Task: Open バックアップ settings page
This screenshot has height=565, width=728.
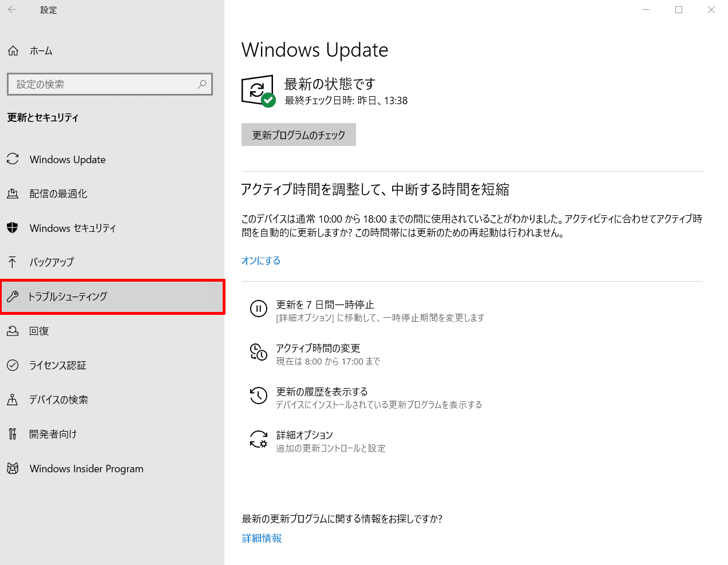Action: (52, 262)
